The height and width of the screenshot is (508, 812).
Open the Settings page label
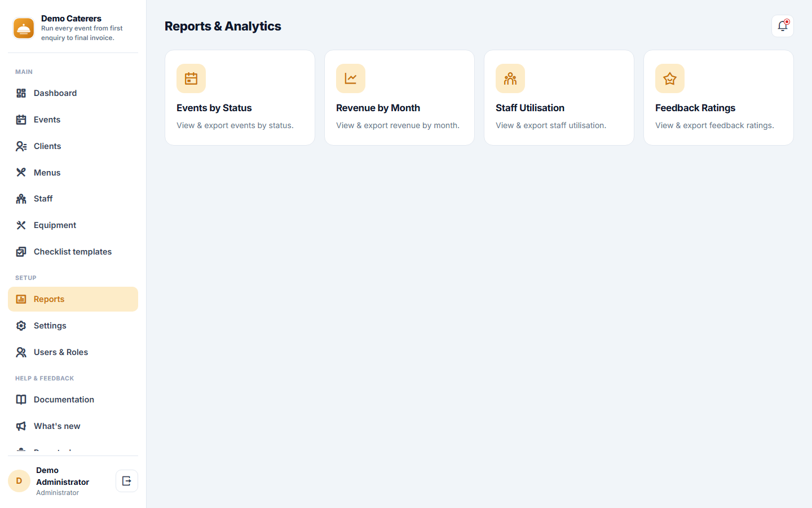[x=50, y=326]
